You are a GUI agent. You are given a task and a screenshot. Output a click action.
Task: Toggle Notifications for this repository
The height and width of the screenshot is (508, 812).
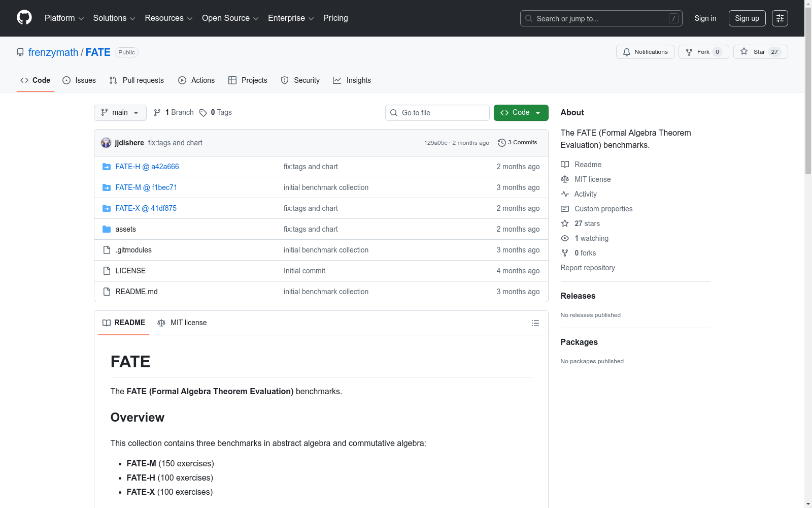tap(645, 52)
